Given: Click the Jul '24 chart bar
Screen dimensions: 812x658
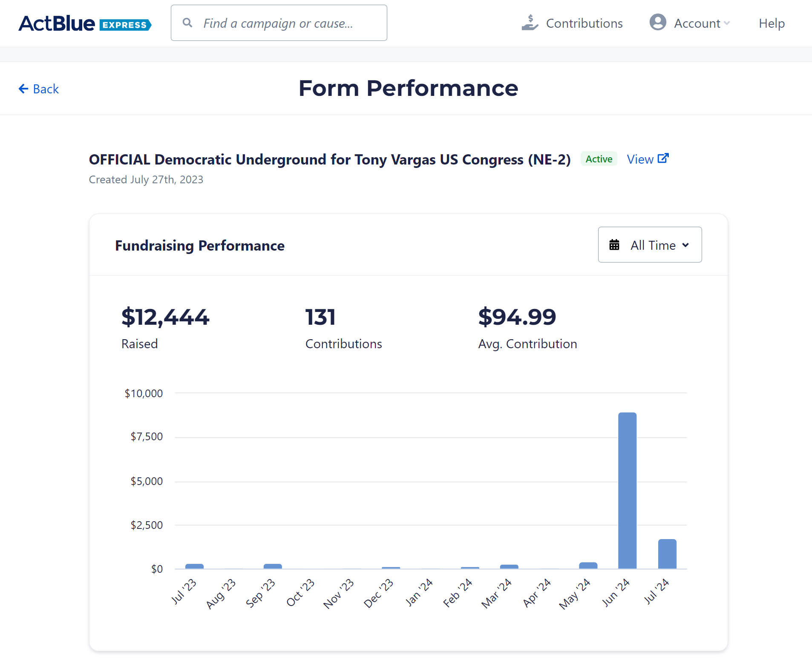Looking at the screenshot, I should pyautogui.click(x=667, y=554).
